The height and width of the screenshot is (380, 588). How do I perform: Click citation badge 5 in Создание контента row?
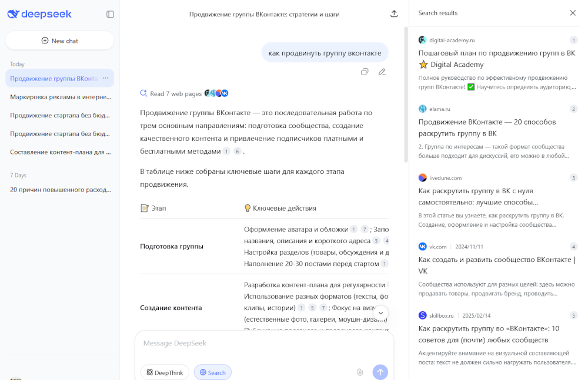pos(312,308)
